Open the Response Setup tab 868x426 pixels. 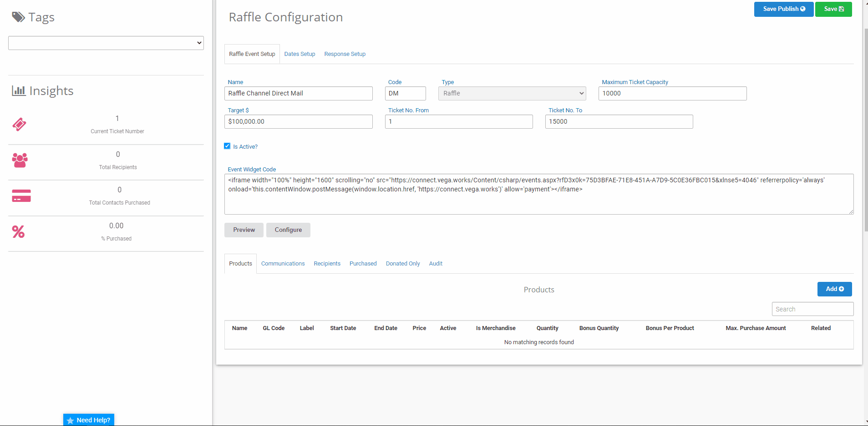(345, 54)
